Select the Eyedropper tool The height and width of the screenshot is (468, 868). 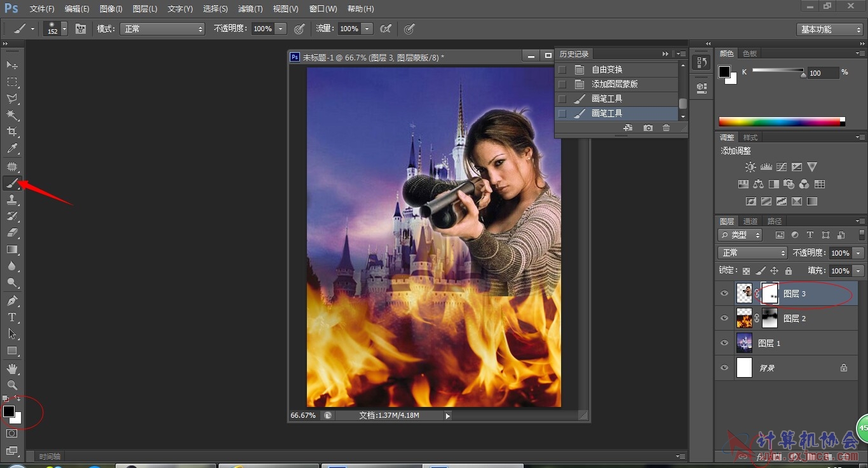(12, 149)
